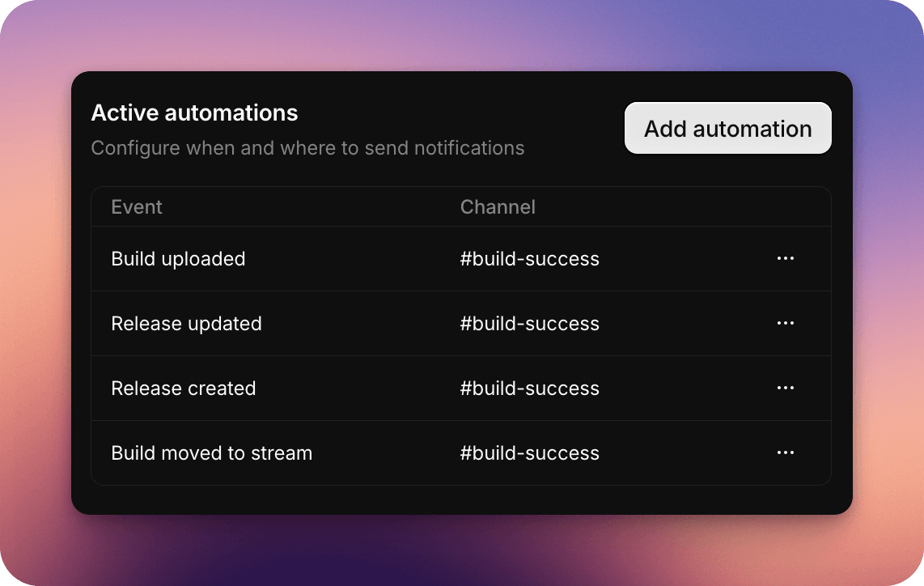Open the actions menu for Build moved to stream
Image resolution: width=924 pixels, height=586 pixels.
coord(785,452)
